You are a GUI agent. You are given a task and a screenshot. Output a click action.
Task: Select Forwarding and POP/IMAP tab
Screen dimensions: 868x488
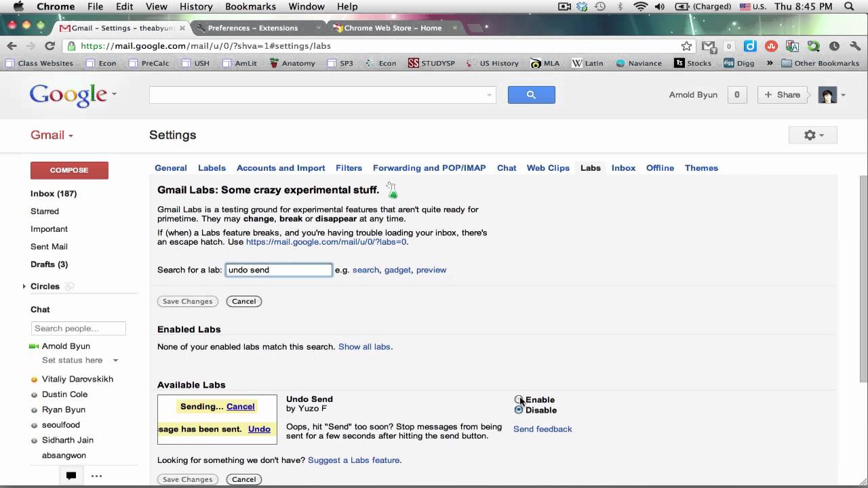(x=429, y=168)
